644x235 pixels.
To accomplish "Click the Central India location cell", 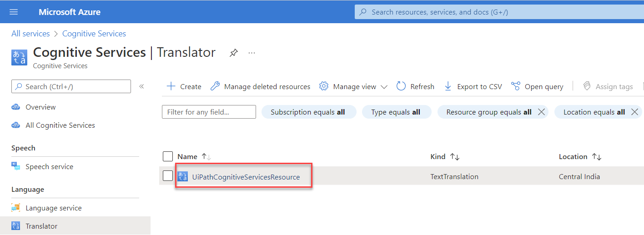I will pos(579,176).
